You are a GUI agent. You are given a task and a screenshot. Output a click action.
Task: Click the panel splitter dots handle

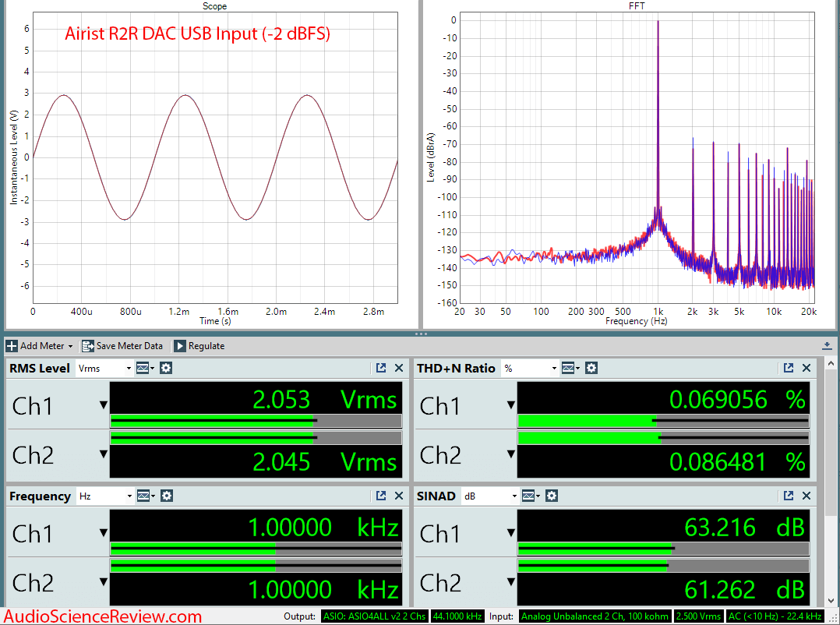point(421,334)
